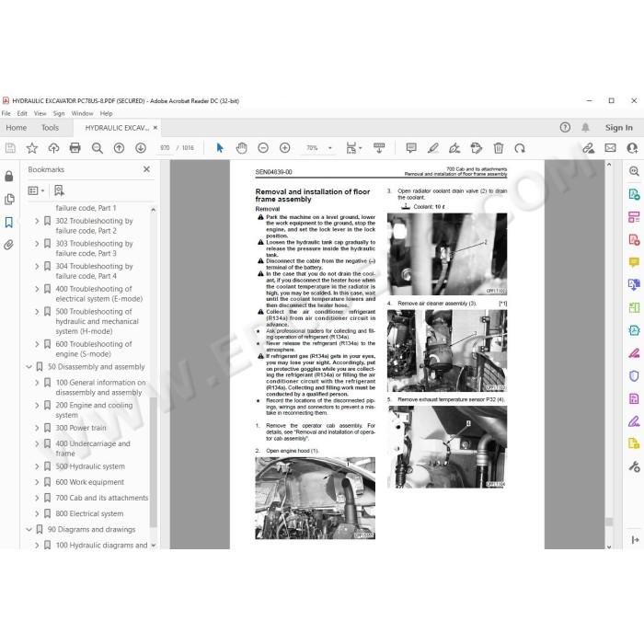
Task: Click the Save file toolbar icon
Action: 10,148
